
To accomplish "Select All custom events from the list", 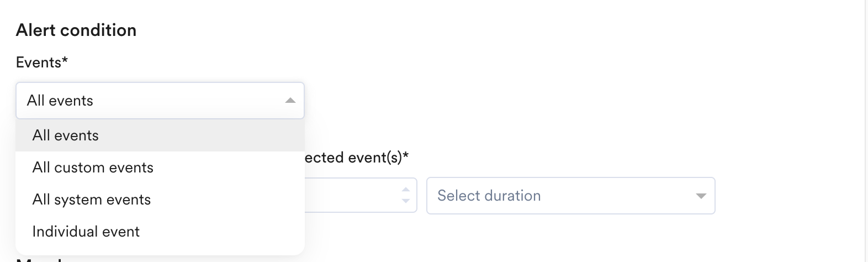I will [x=93, y=167].
